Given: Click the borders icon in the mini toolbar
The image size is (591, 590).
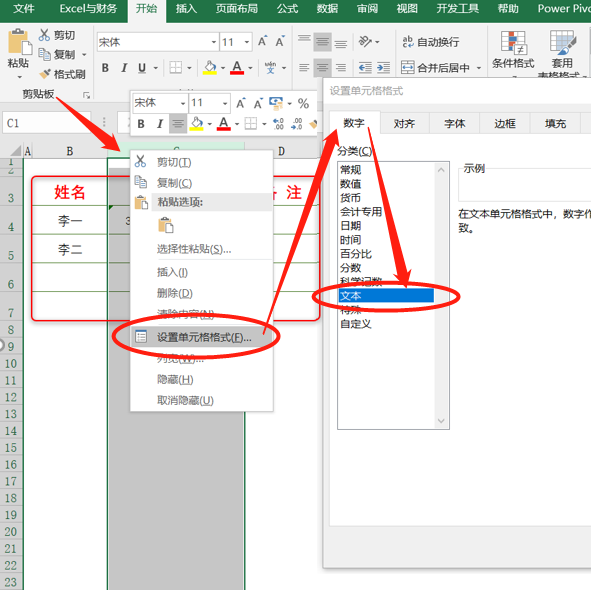Looking at the screenshot, I should tap(251, 123).
